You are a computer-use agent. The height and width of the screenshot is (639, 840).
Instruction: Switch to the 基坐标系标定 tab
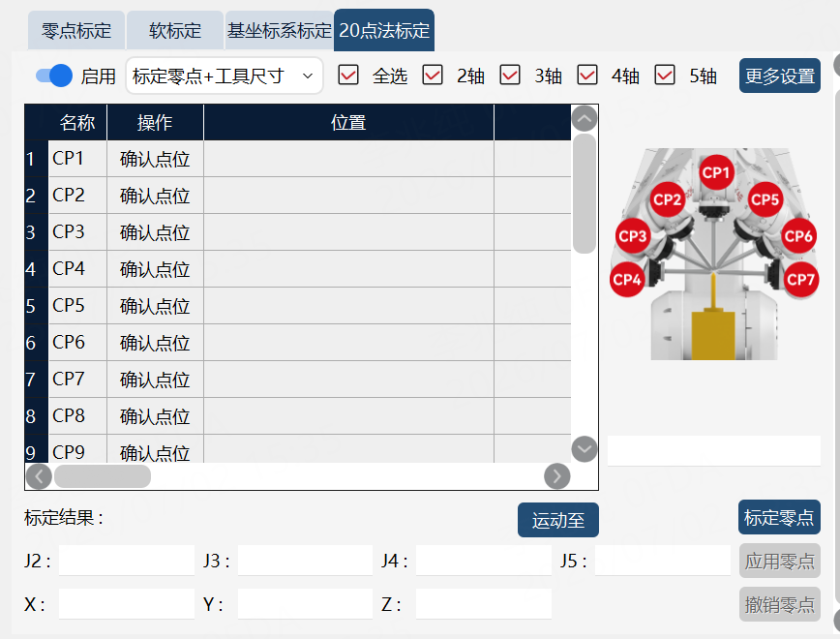279,31
